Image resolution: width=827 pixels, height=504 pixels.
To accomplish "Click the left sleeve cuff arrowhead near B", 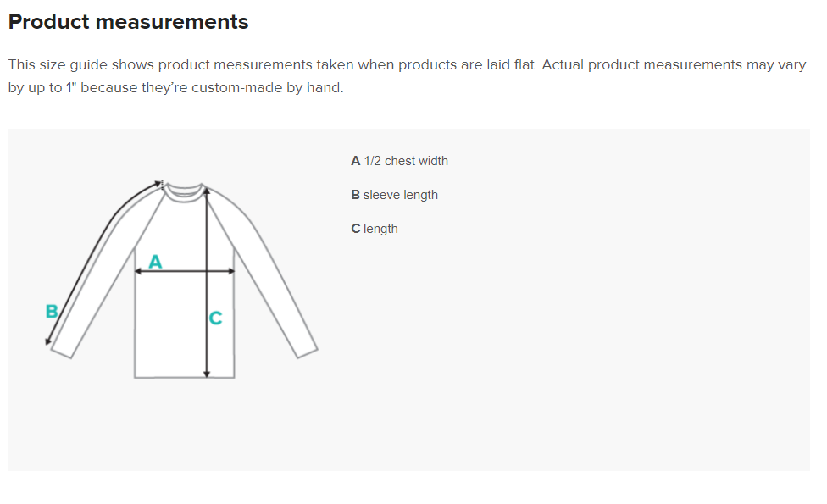I will coord(48,341).
